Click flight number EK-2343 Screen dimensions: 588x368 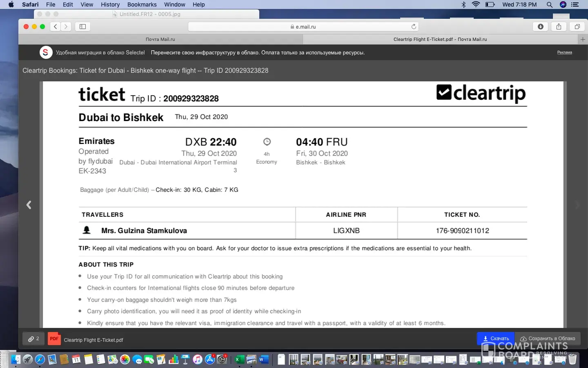point(92,171)
